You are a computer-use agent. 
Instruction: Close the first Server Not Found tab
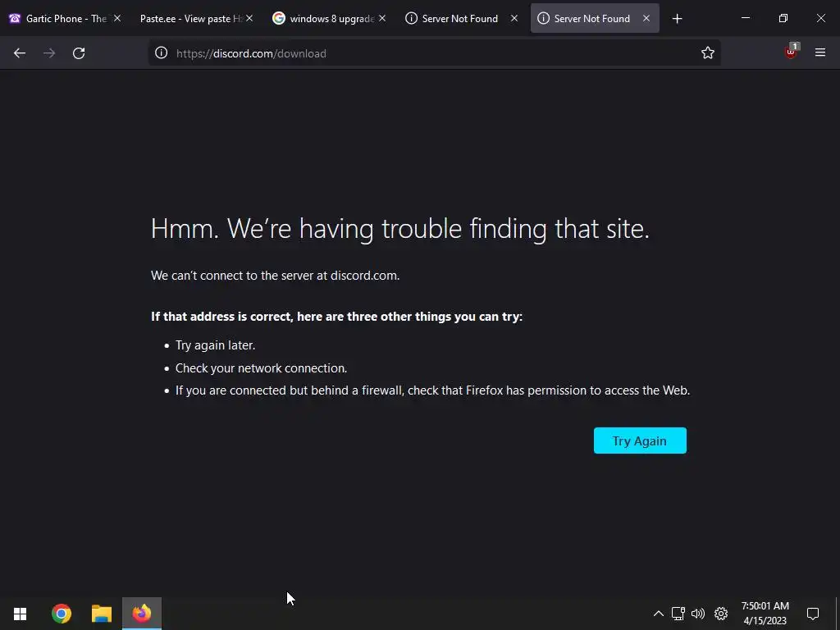point(514,18)
